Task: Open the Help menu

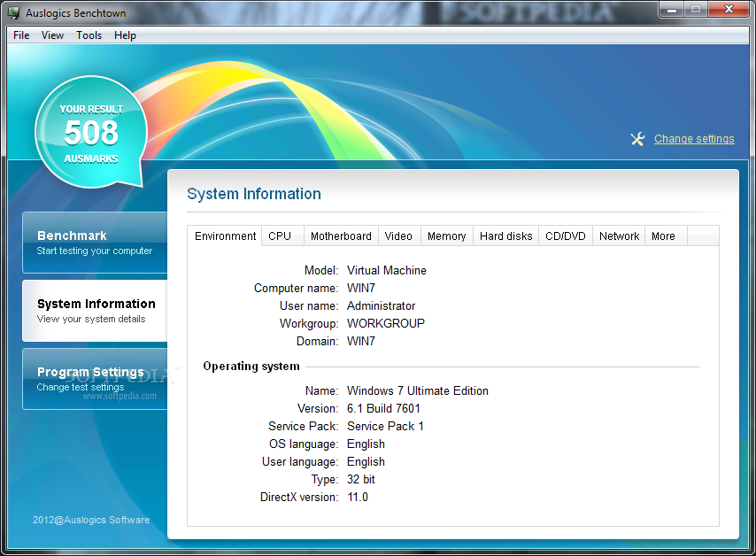Action: pyautogui.click(x=125, y=35)
